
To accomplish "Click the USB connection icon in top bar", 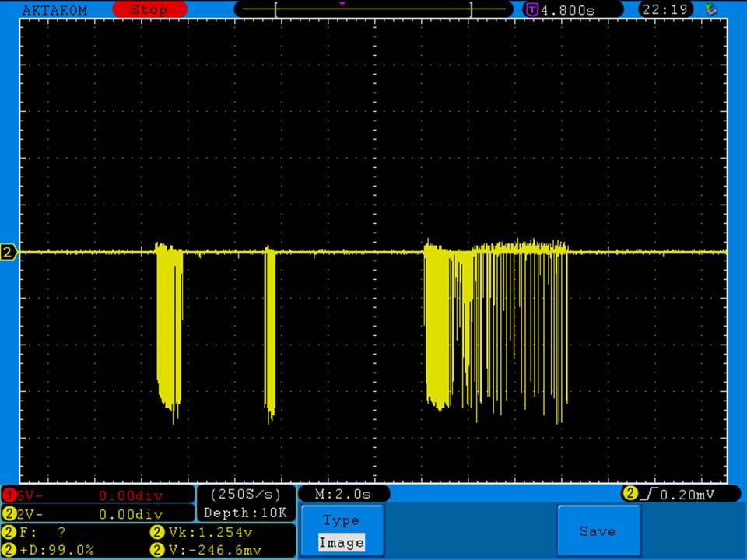I will (710, 10).
